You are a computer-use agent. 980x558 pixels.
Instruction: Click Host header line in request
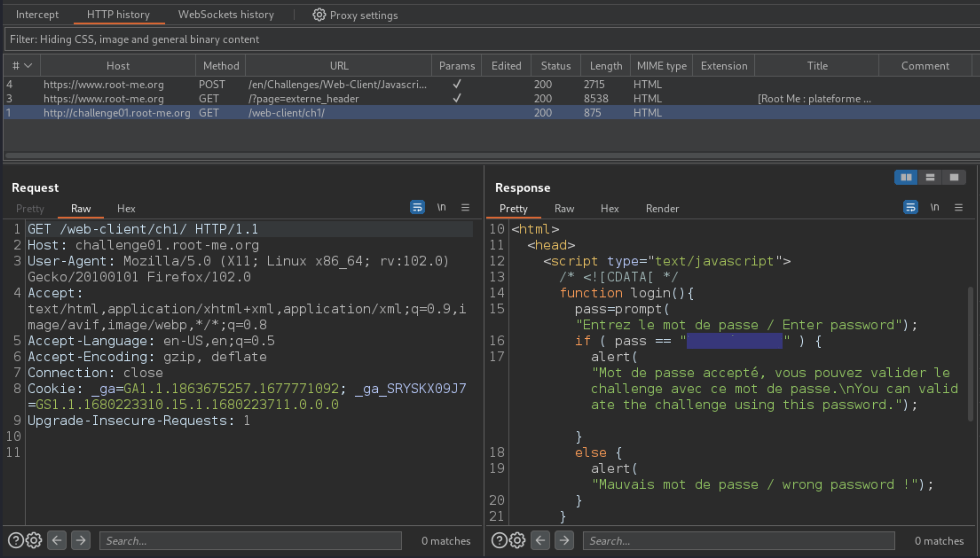coord(143,245)
